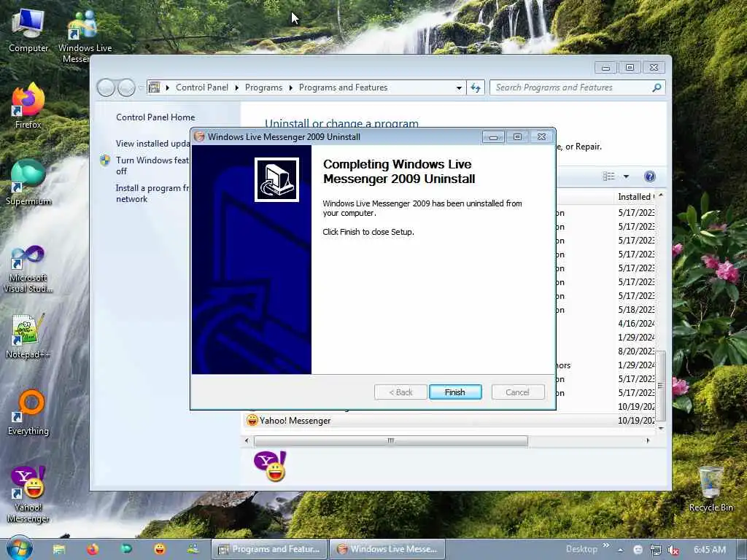Screen dimensions: 747x560
Task: Open Windows Live Messenger desktop shortcut
Action: coord(85,37)
